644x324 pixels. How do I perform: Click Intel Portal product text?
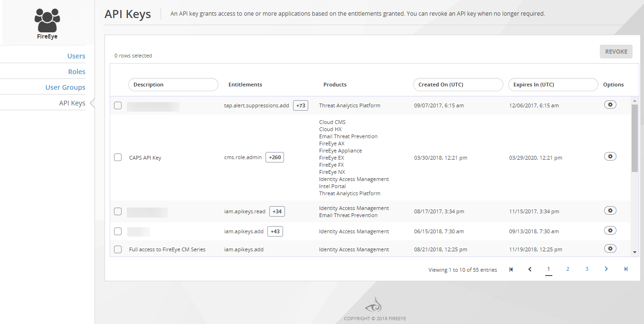[x=332, y=186]
